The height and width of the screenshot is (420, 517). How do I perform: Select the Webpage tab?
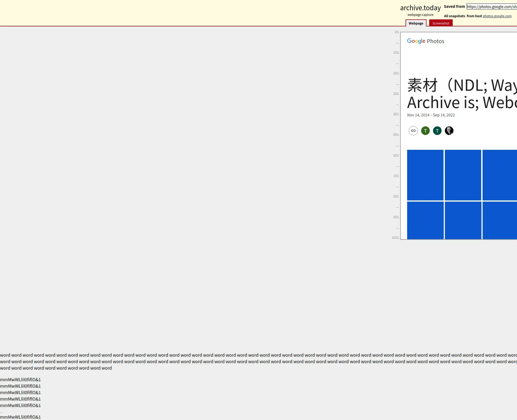pos(416,23)
